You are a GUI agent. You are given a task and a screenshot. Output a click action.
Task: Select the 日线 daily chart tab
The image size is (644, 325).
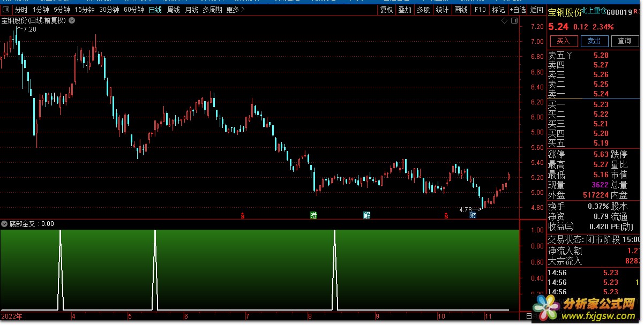pyautogui.click(x=155, y=10)
